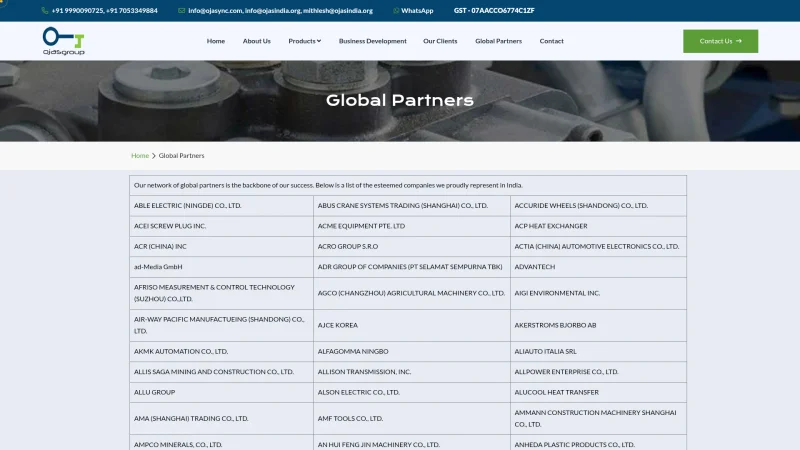The image size is (800, 450).
Task: Click the GST number text
Action: click(x=494, y=11)
